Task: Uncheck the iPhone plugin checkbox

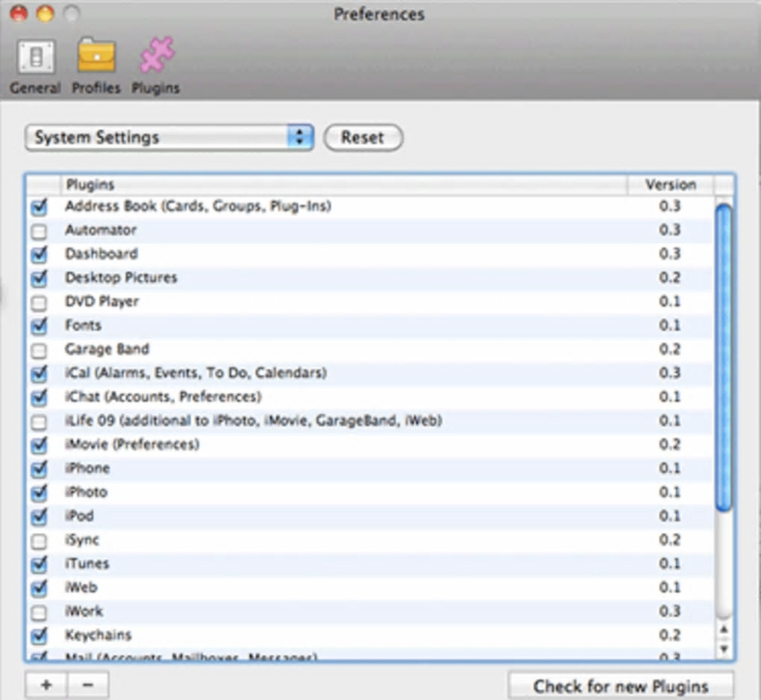Action: coord(40,469)
